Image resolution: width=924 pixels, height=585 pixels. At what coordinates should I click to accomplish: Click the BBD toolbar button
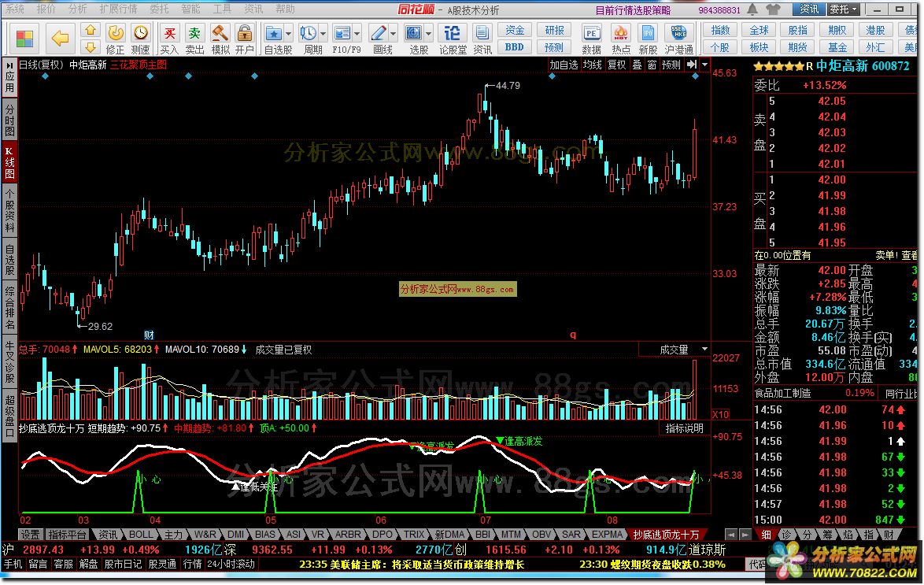coord(515,47)
